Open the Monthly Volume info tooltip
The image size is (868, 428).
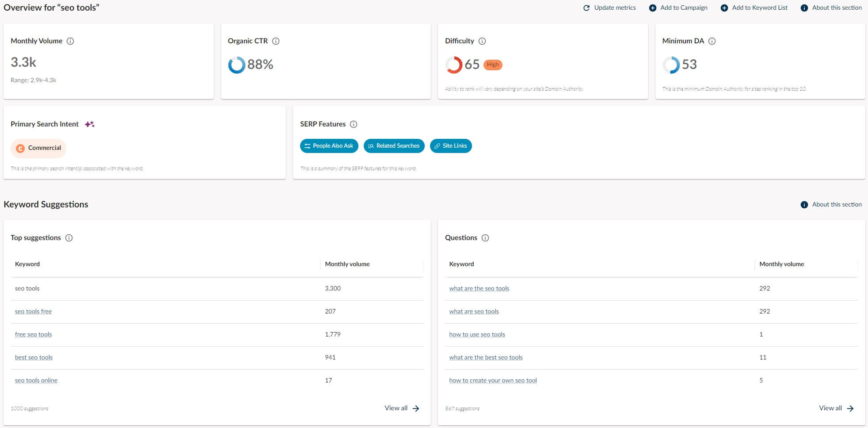pos(70,41)
